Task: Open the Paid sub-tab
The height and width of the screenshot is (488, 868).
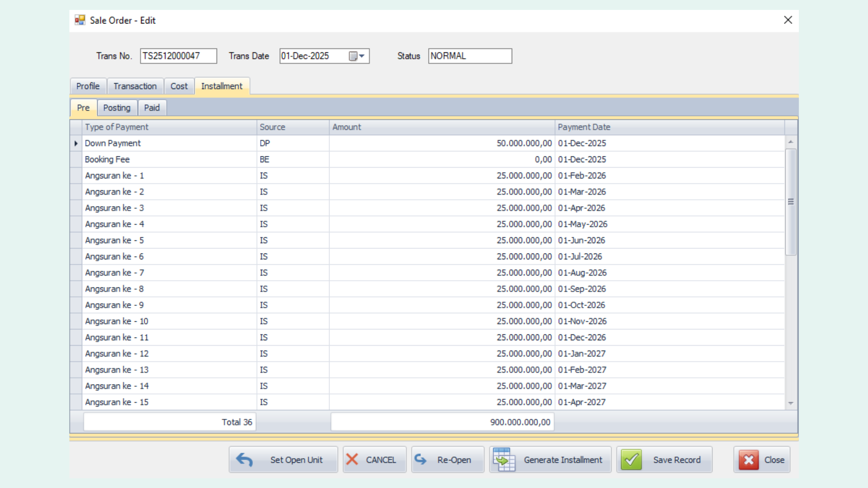Action: tap(152, 108)
